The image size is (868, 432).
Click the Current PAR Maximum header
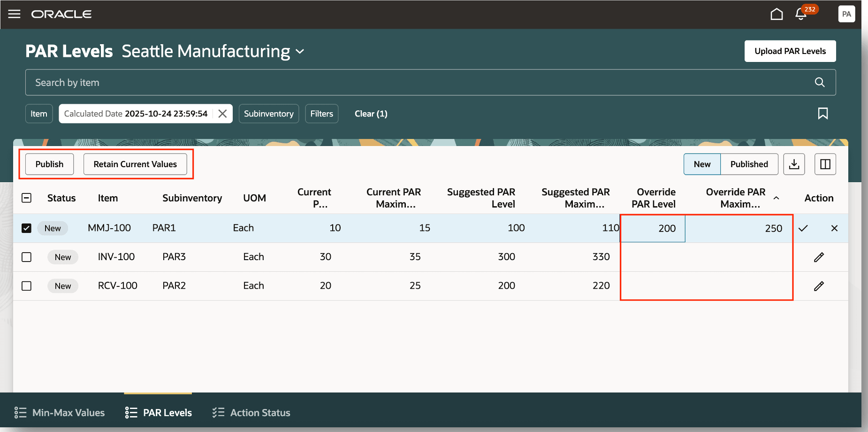coord(394,198)
